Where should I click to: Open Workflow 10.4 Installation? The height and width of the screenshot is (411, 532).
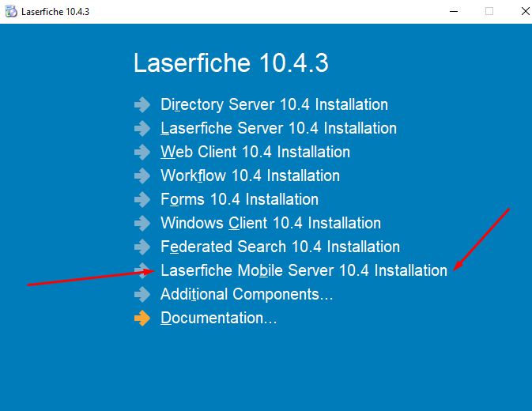click(250, 175)
